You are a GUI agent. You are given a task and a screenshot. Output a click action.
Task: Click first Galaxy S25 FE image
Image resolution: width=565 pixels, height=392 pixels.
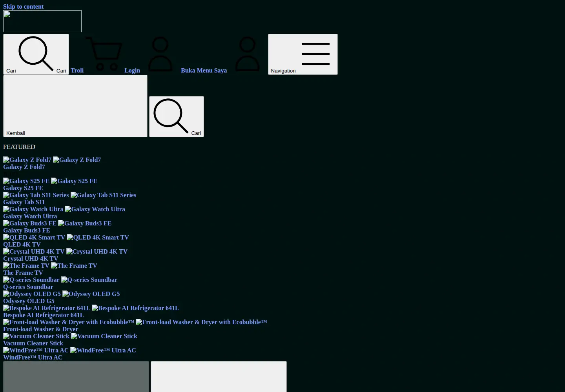coord(26,181)
